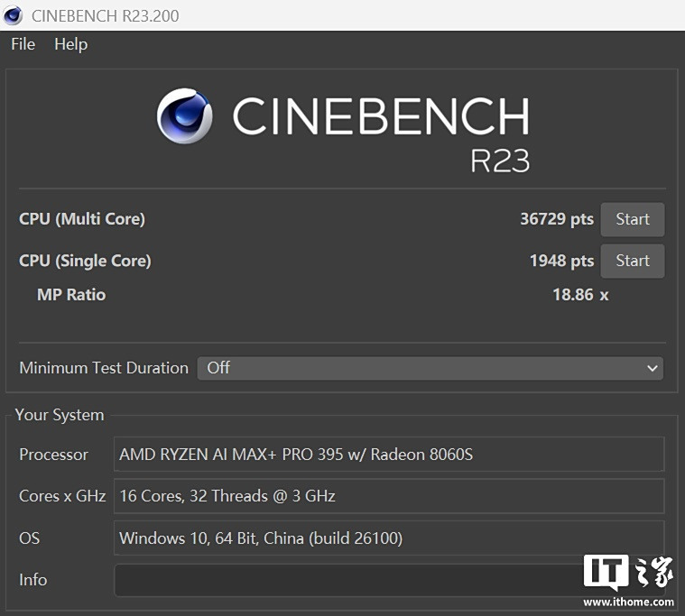Viewport: 685px width, 616px height.
Task: Select the CPU (Single Core) label
Action: tap(85, 261)
